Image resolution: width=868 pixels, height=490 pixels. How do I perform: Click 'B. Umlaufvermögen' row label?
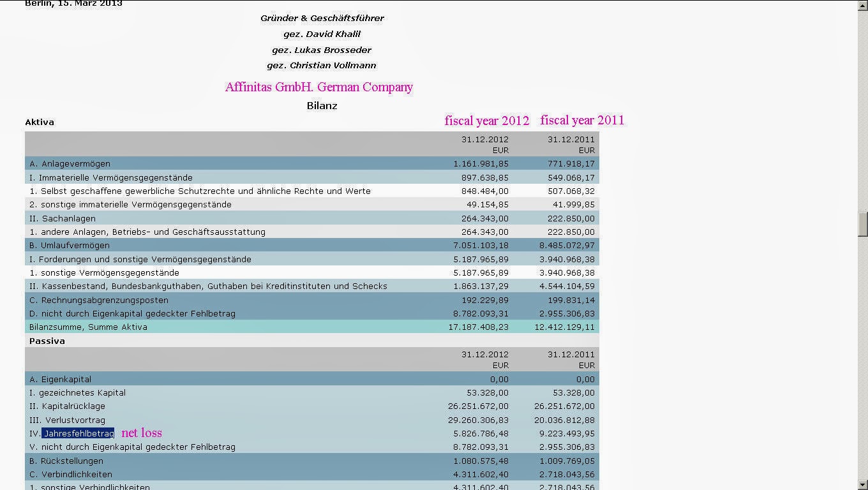coord(70,245)
